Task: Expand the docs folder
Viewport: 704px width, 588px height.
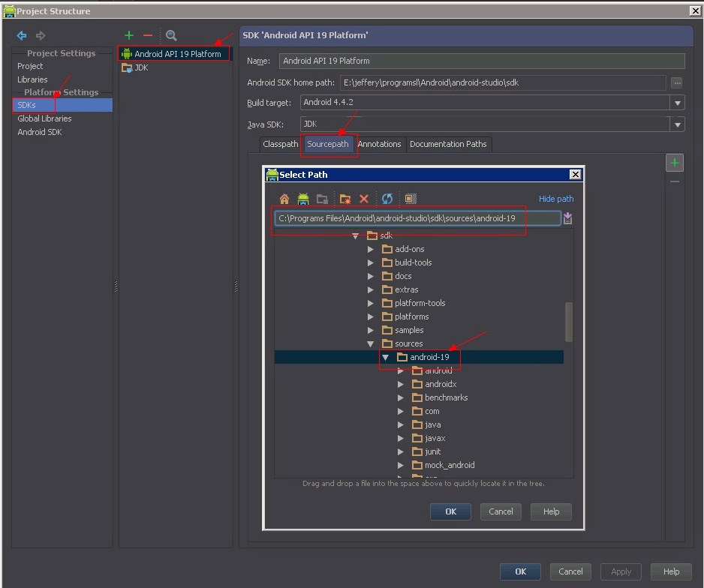Action: click(x=371, y=276)
